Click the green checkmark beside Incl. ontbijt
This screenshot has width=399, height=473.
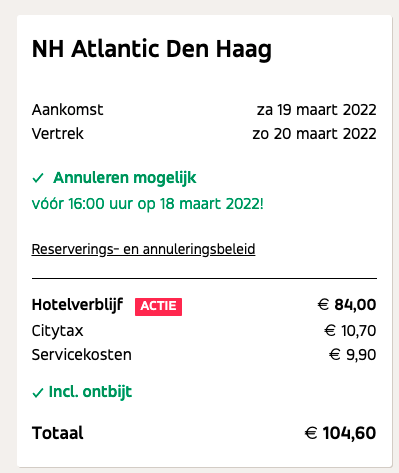38,393
